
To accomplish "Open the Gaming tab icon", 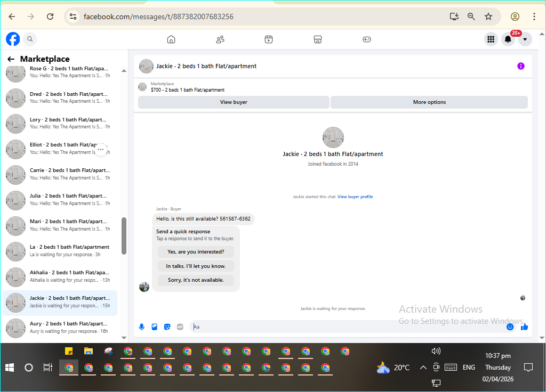I will pos(367,39).
